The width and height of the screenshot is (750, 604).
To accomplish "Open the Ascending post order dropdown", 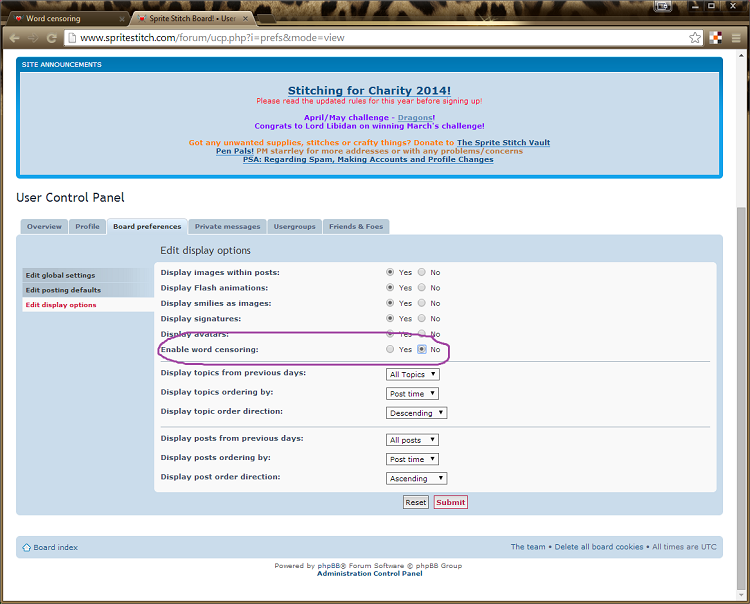I will [x=416, y=478].
